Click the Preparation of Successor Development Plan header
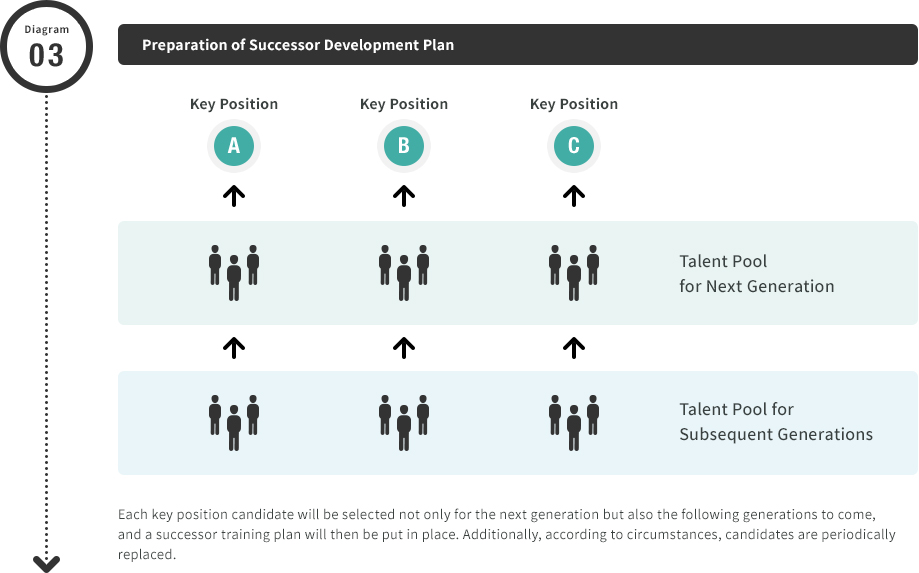The height and width of the screenshot is (573, 919). tap(518, 45)
